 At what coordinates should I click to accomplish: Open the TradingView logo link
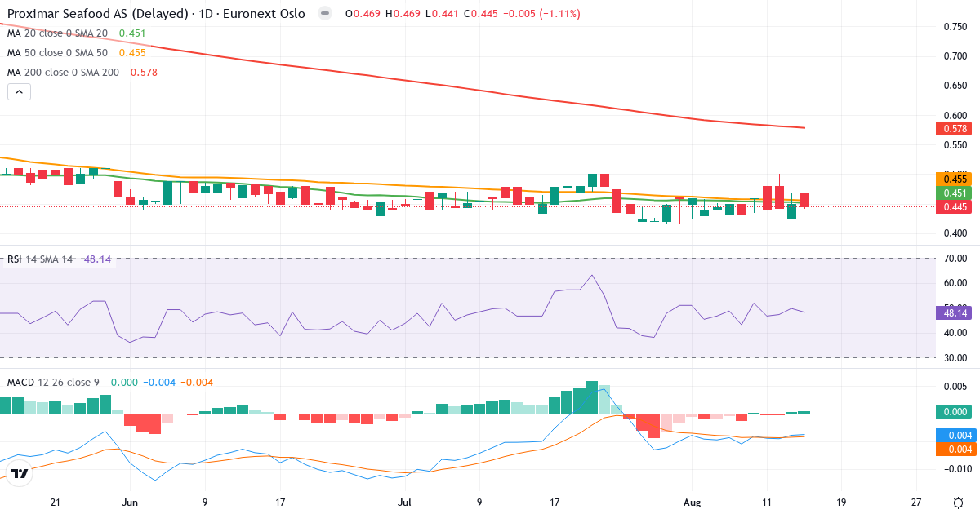pyautogui.click(x=20, y=473)
